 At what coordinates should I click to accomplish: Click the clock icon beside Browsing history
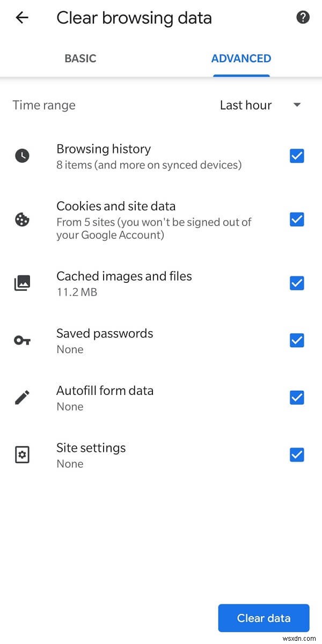tap(22, 156)
